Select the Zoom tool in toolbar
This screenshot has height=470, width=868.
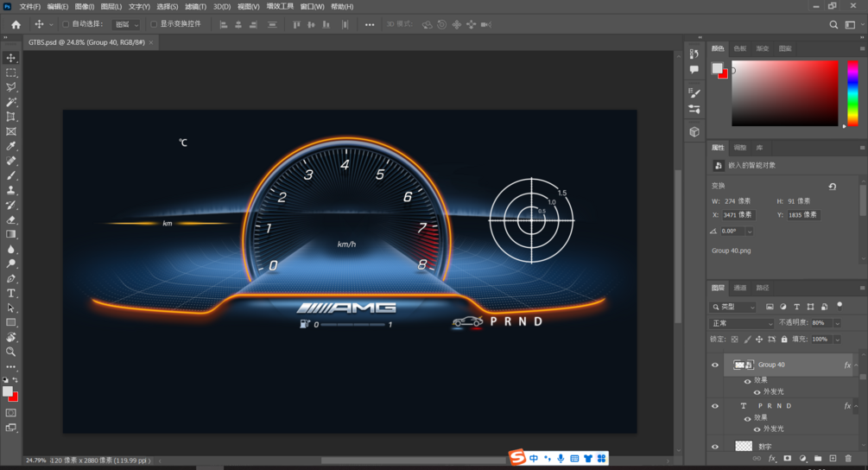coord(10,352)
